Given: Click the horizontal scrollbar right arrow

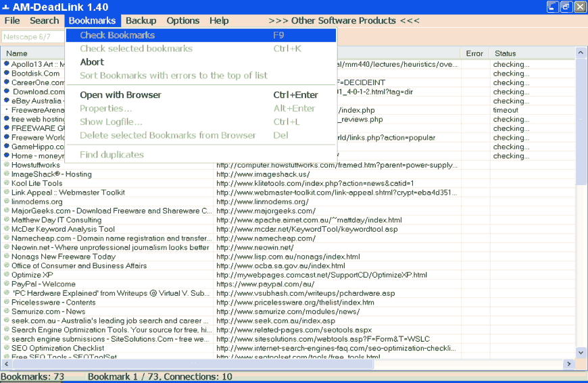Looking at the screenshot, I should [569, 363].
